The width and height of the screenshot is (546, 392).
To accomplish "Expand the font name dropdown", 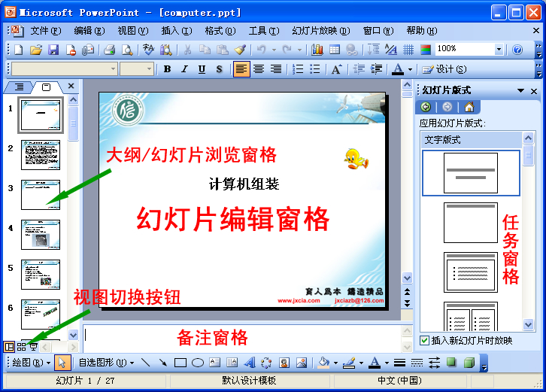I will (x=114, y=69).
